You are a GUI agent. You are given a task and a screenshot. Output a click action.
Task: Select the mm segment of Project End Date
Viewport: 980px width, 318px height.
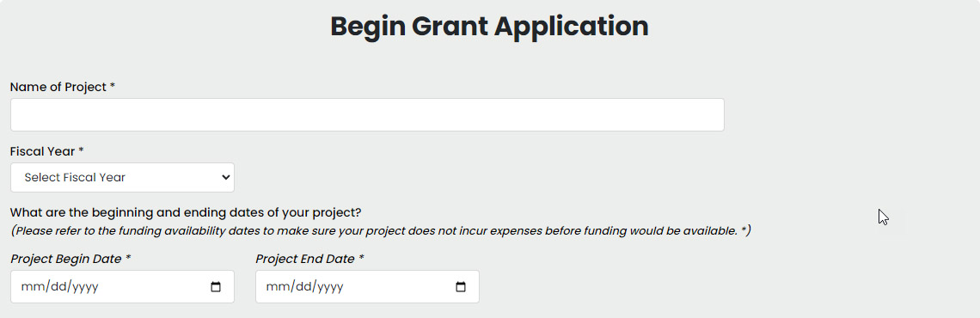275,287
